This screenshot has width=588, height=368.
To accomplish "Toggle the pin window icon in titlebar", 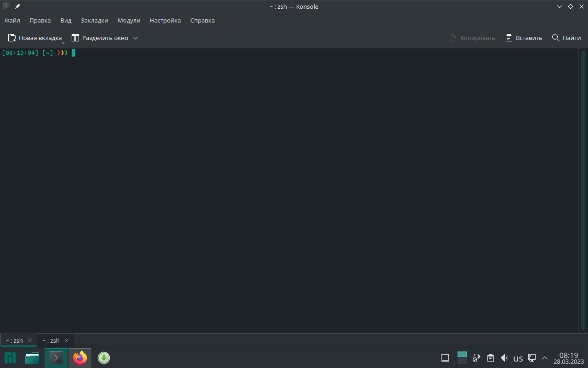I will coord(17,6).
